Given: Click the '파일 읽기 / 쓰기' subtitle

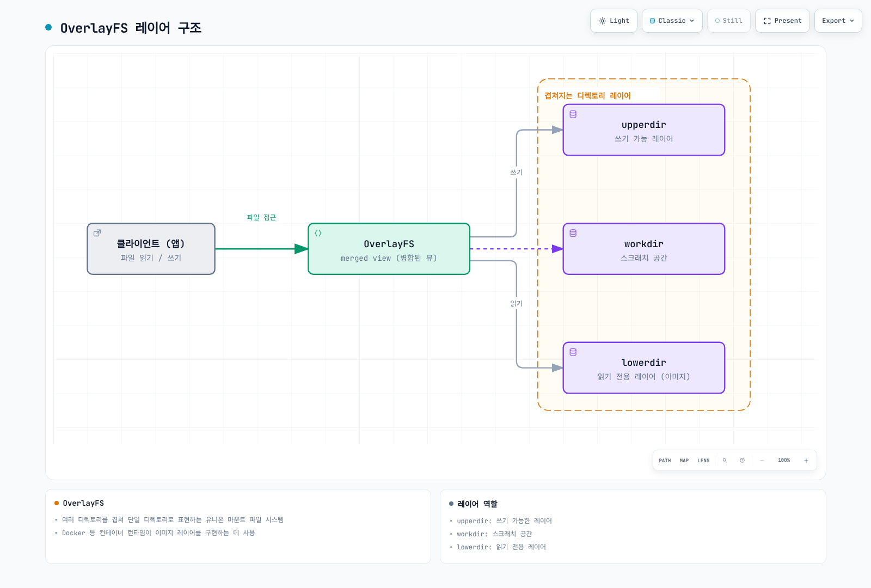Looking at the screenshot, I should point(151,258).
